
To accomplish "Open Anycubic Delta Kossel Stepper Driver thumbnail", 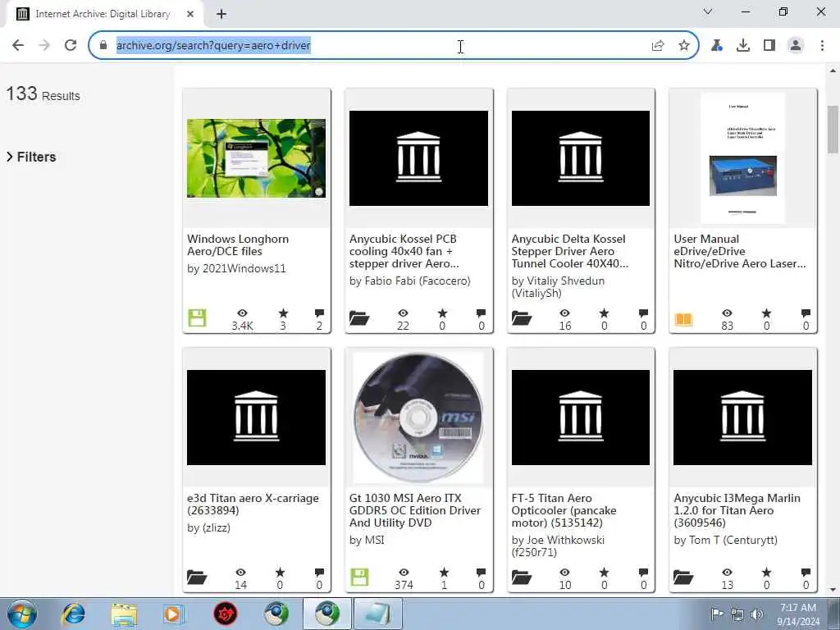I will pyautogui.click(x=581, y=158).
